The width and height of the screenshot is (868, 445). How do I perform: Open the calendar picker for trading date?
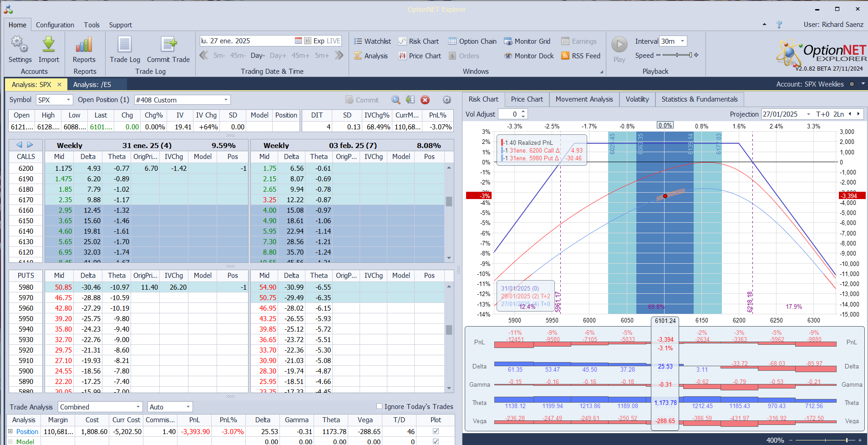pyautogui.click(x=298, y=41)
